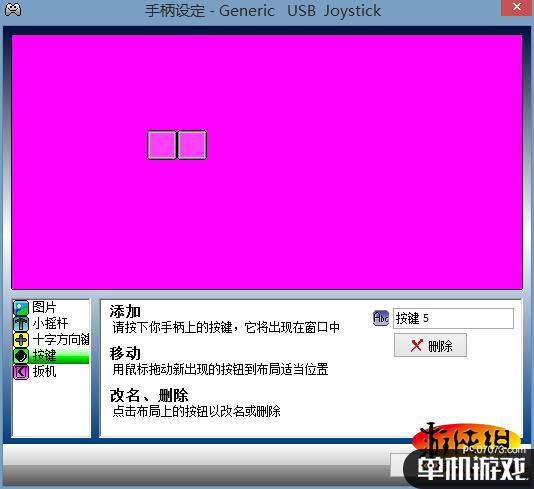
Task: Click empty magenta layout canvas
Action: point(341,204)
